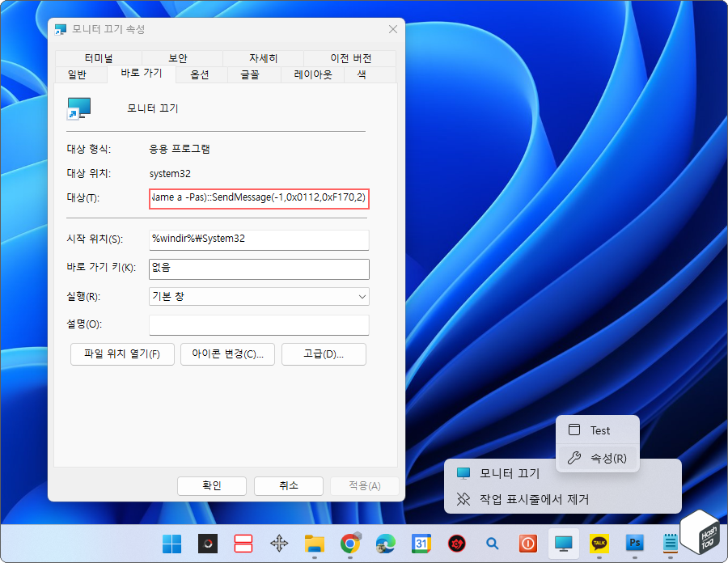The width and height of the screenshot is (728, 563).
Task: Open the Windows Start menu
Action: tap(171, 544)
